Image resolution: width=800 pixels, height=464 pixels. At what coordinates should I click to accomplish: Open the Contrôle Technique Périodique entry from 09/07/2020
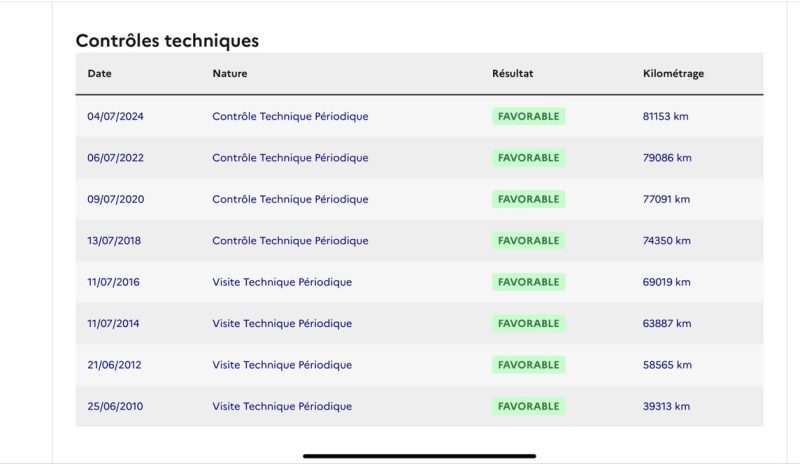(x=290, y=199)
